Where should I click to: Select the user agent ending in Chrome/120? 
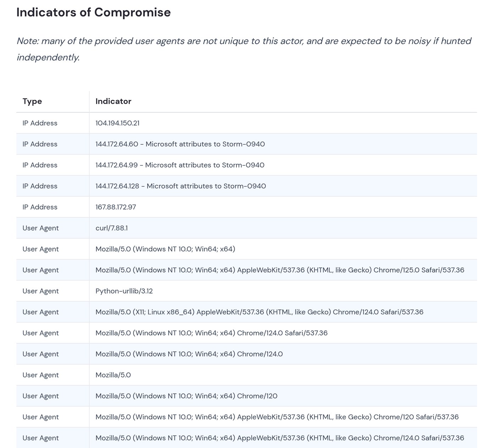pyautogui.click(x=186, y=396)
